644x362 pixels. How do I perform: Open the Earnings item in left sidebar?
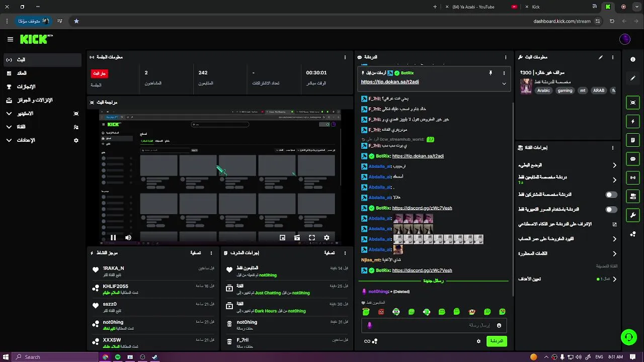click(x=42, y=73)
